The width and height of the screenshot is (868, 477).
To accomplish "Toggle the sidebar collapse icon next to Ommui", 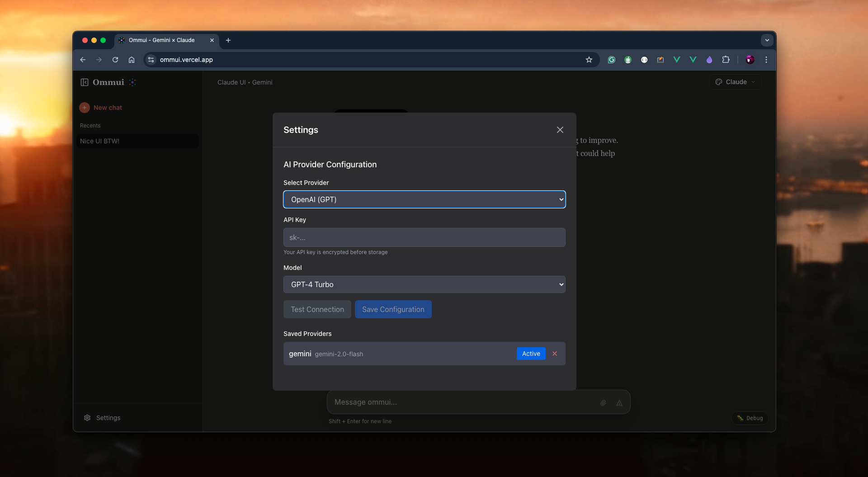I will coord(85,82).
